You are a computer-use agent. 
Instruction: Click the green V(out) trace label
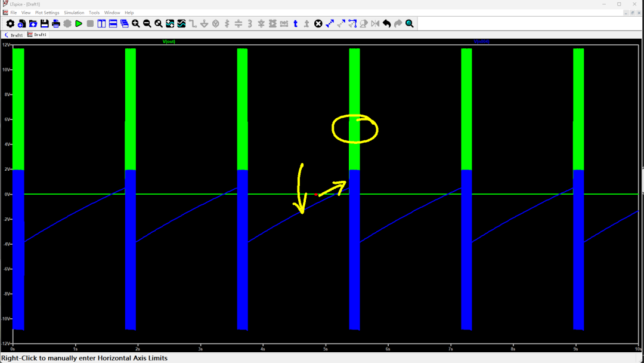coord(169,42)
